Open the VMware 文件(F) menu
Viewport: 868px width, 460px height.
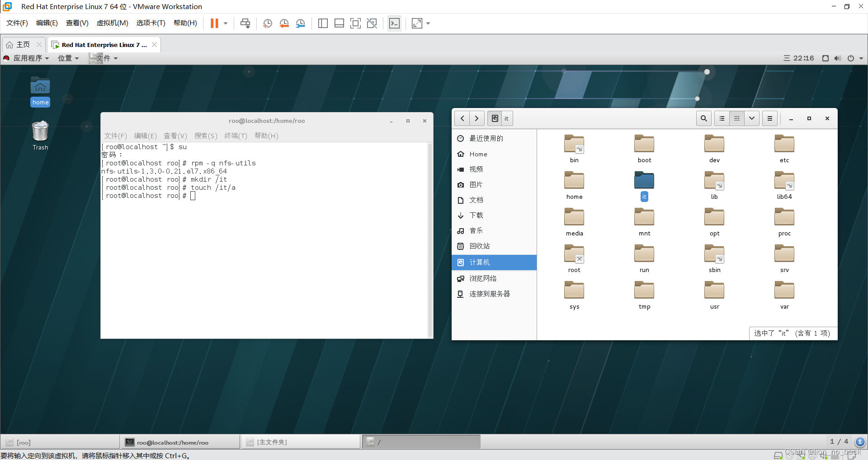point(17,23)
